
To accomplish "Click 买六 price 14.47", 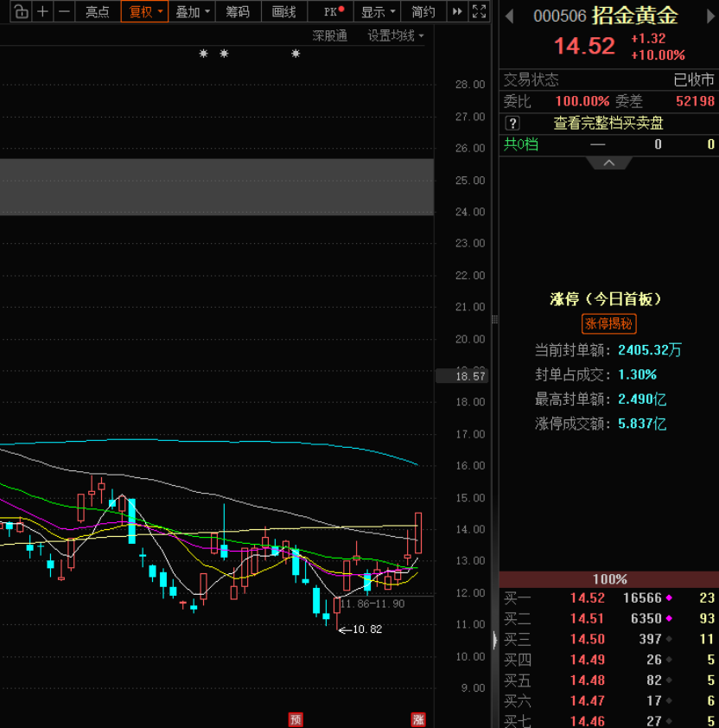I will (x=587, y=700).
